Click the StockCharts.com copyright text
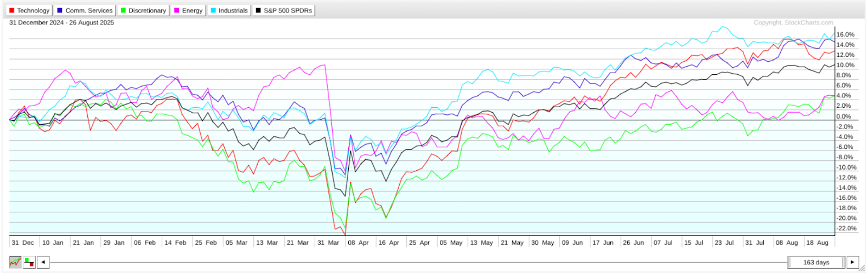Screen dimensions: 868x273 (793, 23)
